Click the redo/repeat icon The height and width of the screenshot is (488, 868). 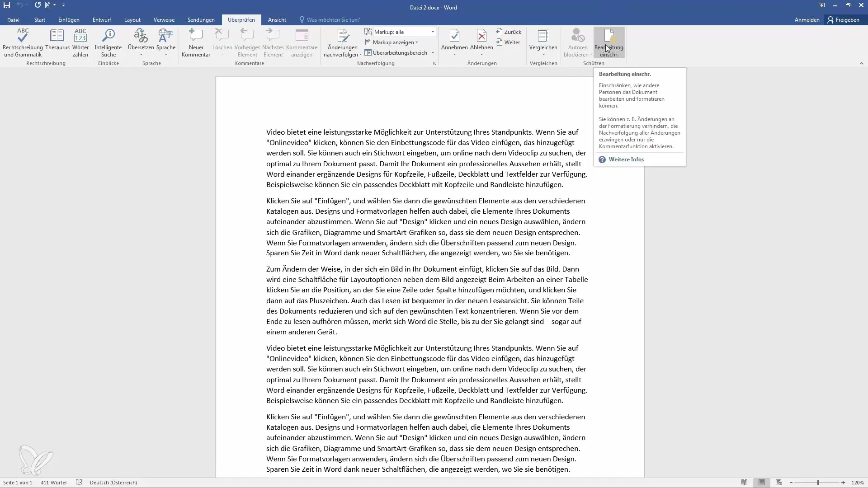click(38, 5)
